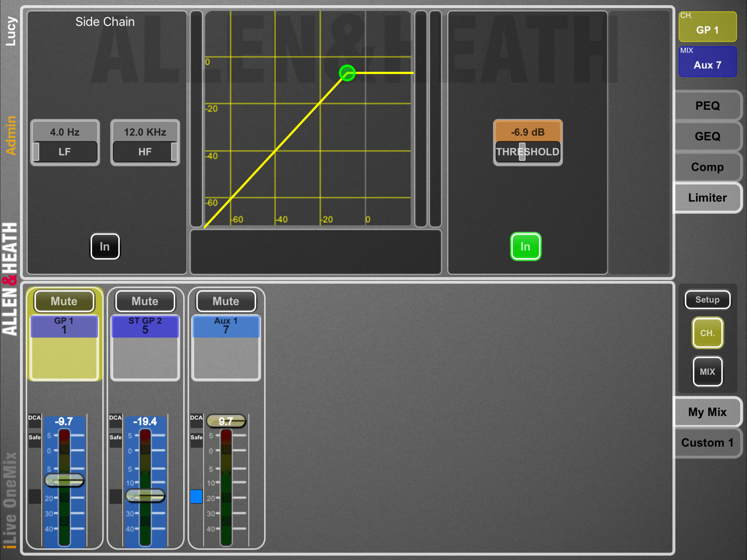Select the yellow CH. mode button
This screenshot has height=560, width=747.
click(707, 333)
